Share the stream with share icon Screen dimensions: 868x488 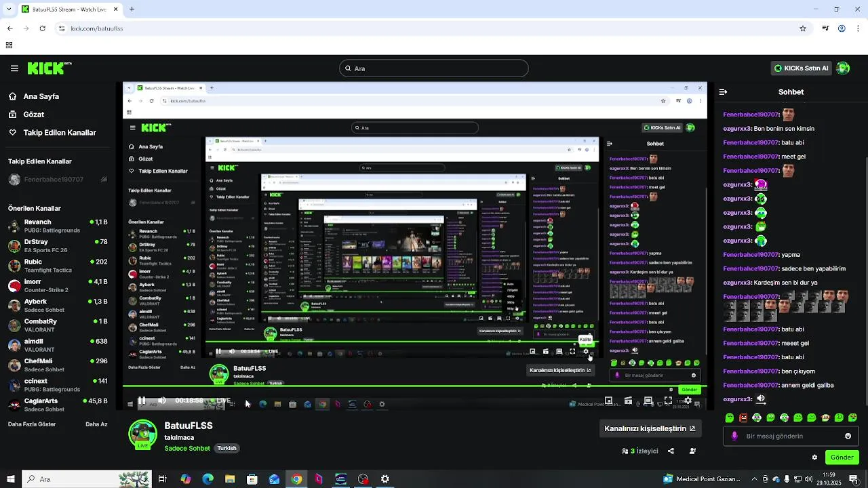(x=671, y=451)
